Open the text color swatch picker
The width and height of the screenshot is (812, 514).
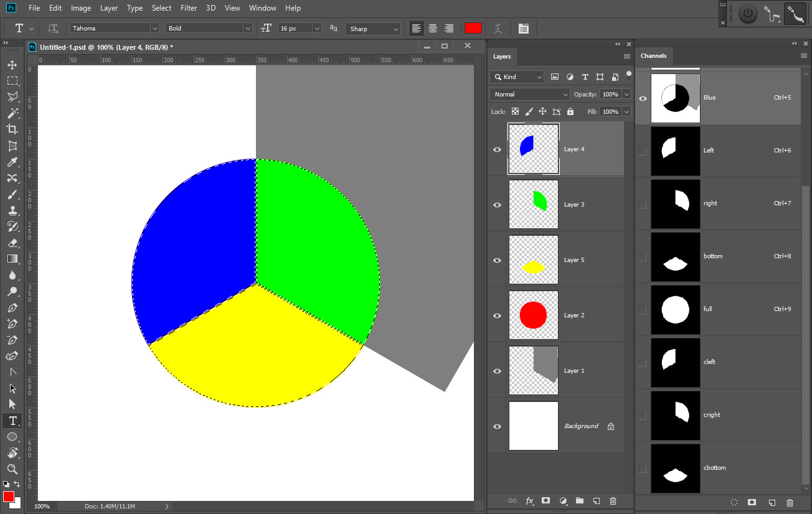[x=473, y=28]
